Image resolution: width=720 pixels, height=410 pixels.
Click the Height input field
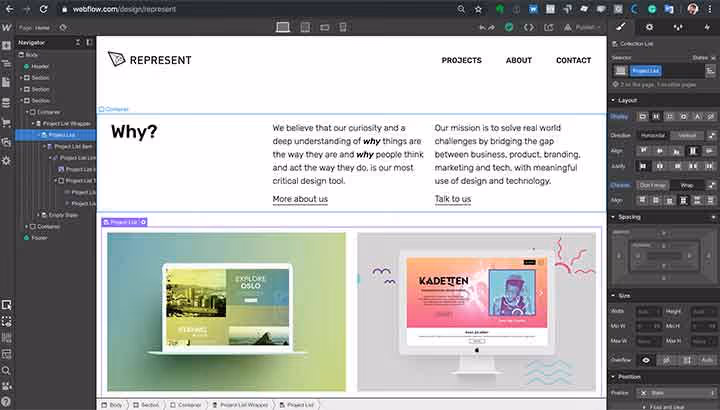704,312
